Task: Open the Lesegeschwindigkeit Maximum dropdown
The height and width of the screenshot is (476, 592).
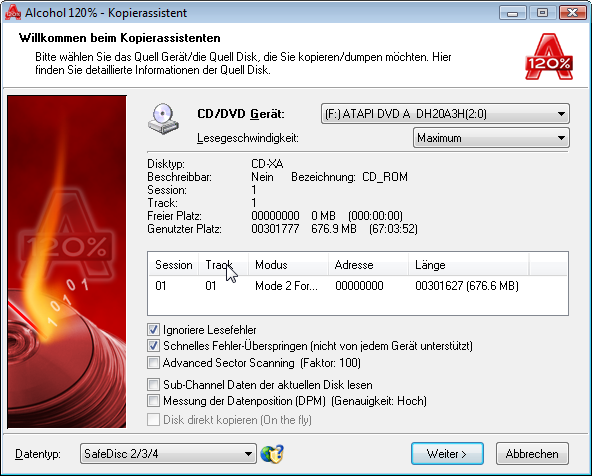Action: (491, 138)
